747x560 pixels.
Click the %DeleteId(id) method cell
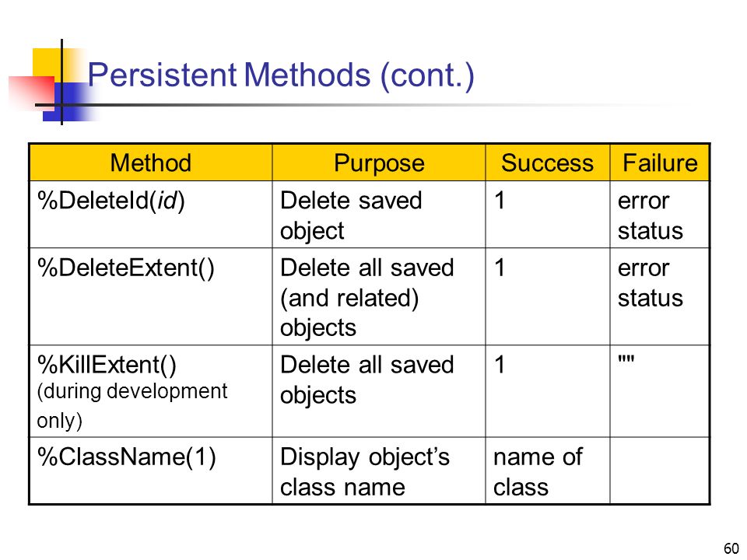point(150,215)
